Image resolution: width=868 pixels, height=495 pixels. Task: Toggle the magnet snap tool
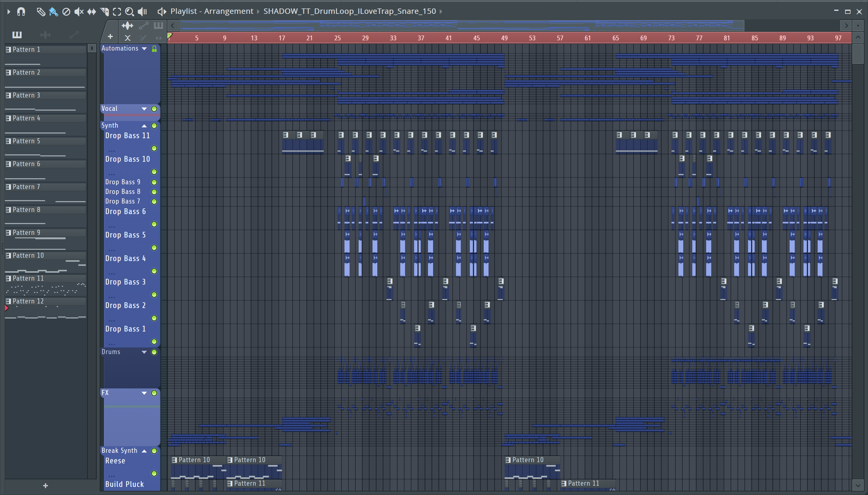click(x=21, y=11)
